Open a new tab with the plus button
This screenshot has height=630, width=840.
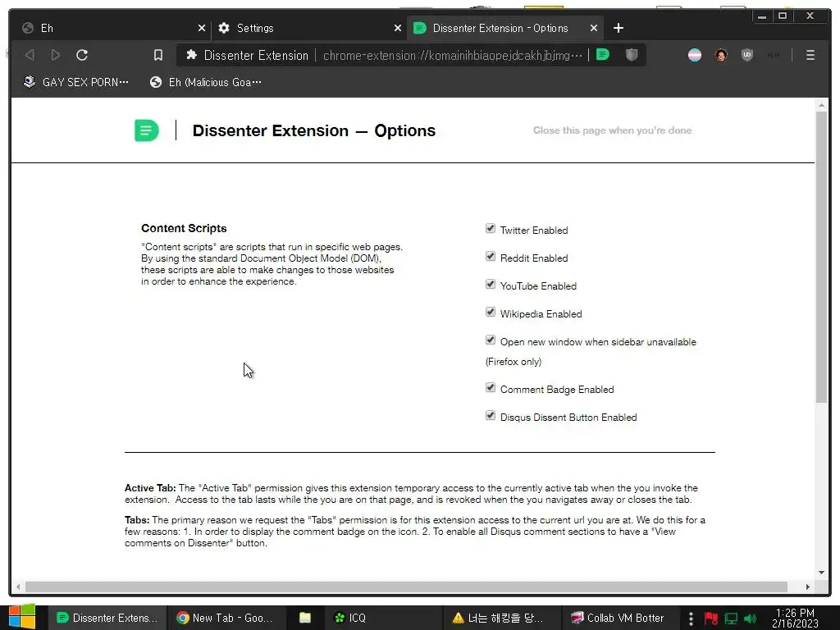click(x=619, y=28)
